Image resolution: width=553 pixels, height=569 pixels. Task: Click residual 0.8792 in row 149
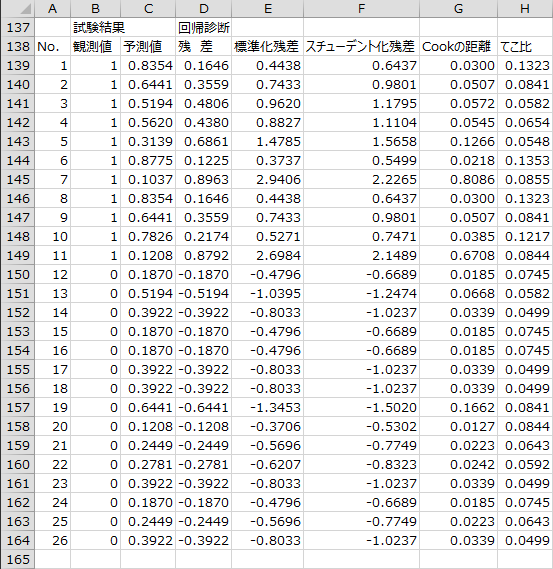pyautogui.click(x=204, y=255)
